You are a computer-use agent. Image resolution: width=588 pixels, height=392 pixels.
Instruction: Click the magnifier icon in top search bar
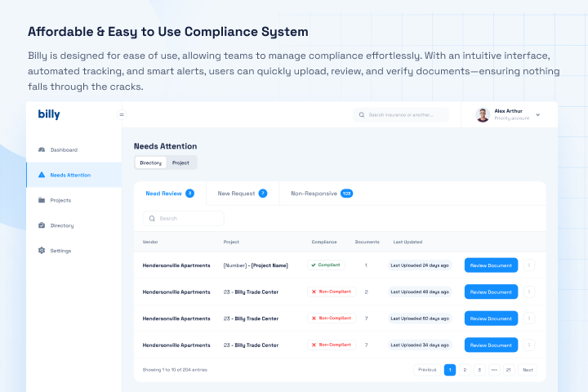click(362, 115)
